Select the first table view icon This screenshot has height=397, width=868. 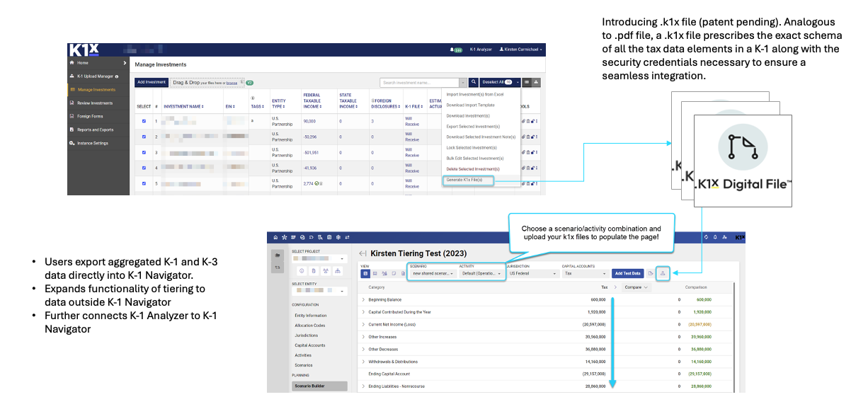[x=365, y=273]
